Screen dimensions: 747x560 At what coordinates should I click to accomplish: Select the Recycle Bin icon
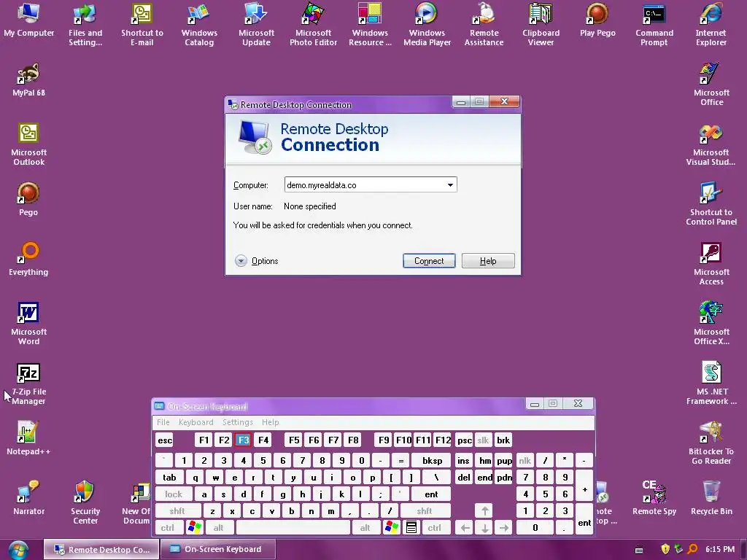(711, 498)
